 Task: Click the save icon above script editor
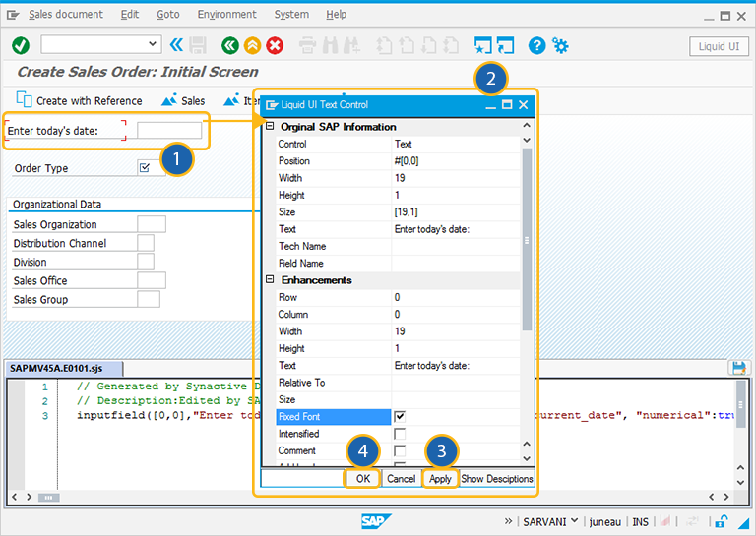pos(738,368)
